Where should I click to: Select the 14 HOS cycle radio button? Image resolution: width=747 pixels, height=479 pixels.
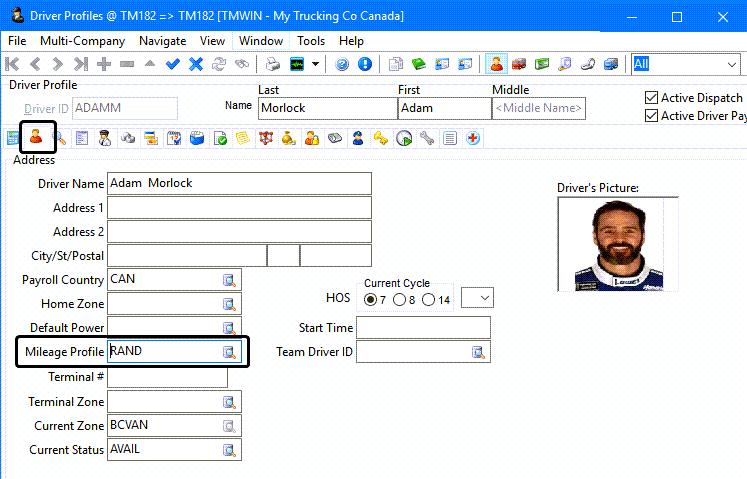tap(428, 299)
